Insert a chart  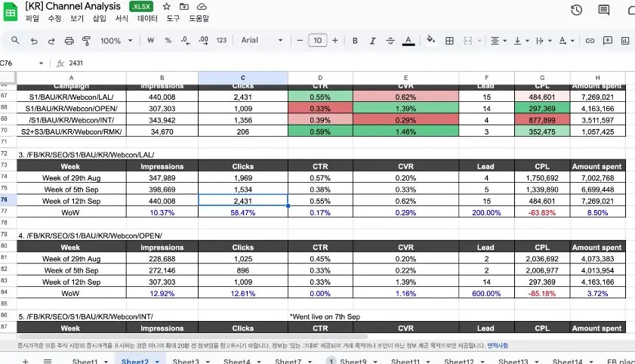(625, 41)
